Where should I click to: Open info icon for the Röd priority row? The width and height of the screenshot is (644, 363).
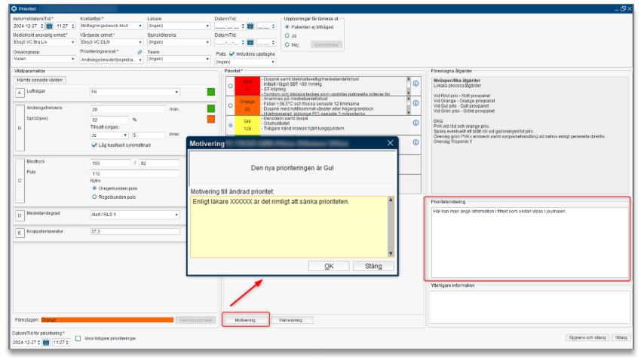[x=416, y=84]
